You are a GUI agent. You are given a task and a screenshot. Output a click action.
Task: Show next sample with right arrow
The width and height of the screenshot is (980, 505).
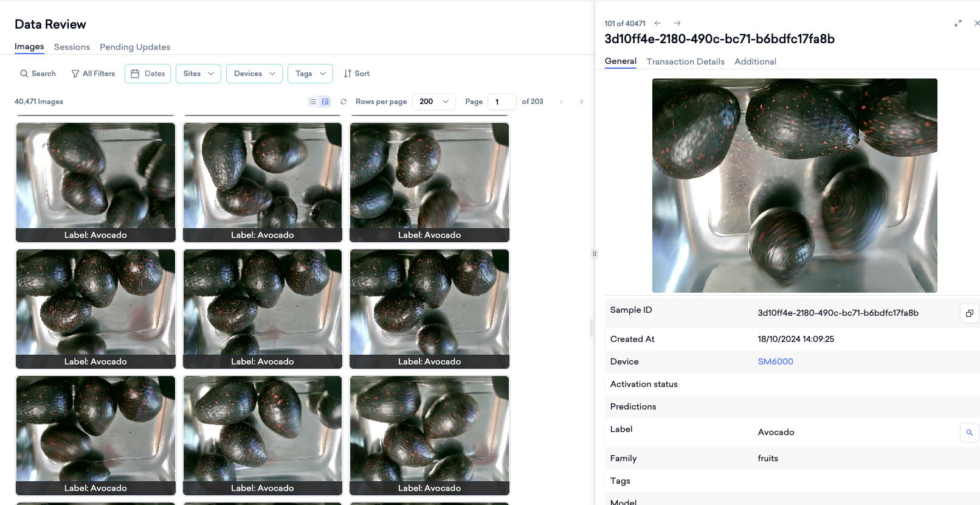[x=677, y=23]
